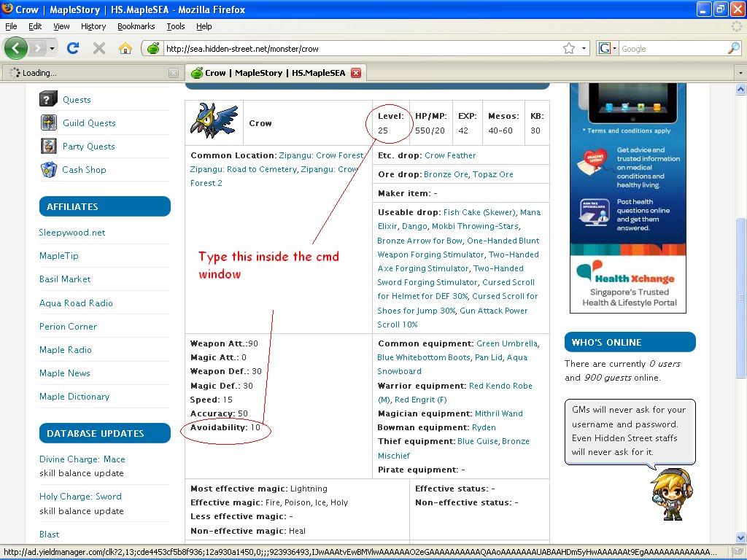747x560 pixels.
Task: Open Divine Charge: Mace update link
Action: (82, 459)
